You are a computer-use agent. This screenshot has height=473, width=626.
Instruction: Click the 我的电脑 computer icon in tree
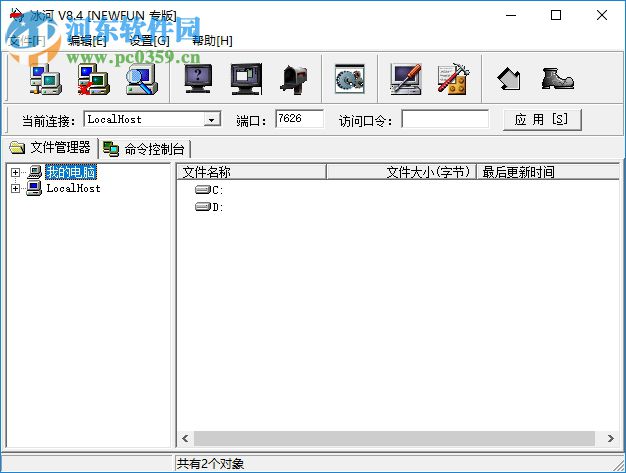point(35,172)
